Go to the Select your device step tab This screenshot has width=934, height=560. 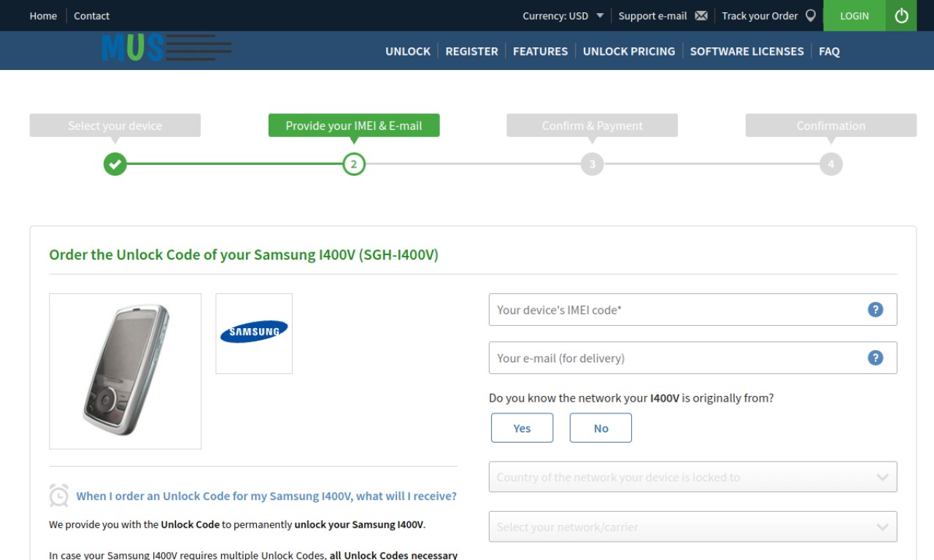tap(115, 125)
